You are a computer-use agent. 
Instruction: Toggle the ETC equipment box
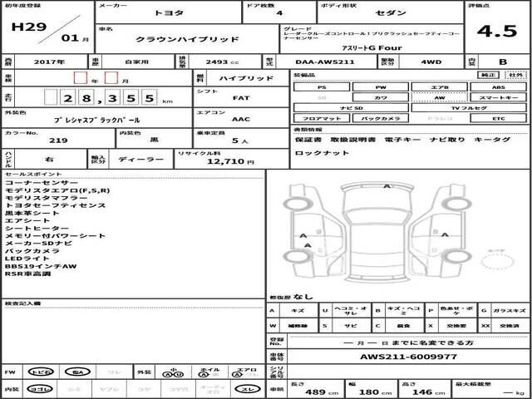pos(497,119)
